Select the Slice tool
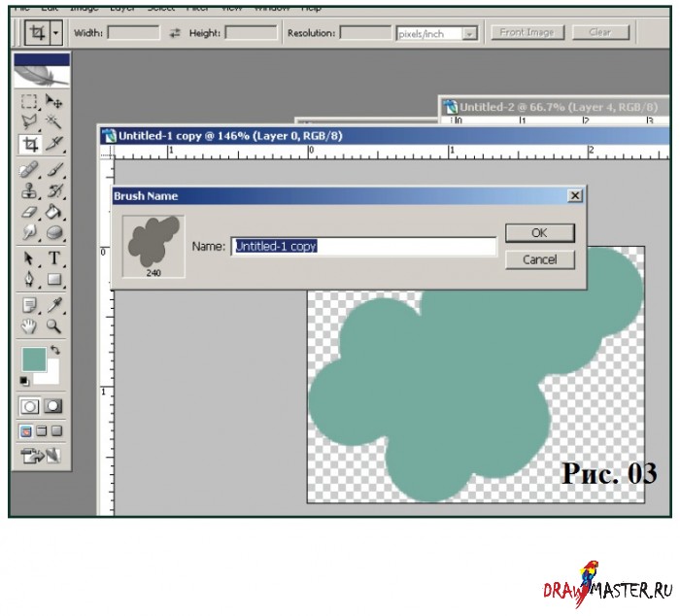 pos(54,144)
